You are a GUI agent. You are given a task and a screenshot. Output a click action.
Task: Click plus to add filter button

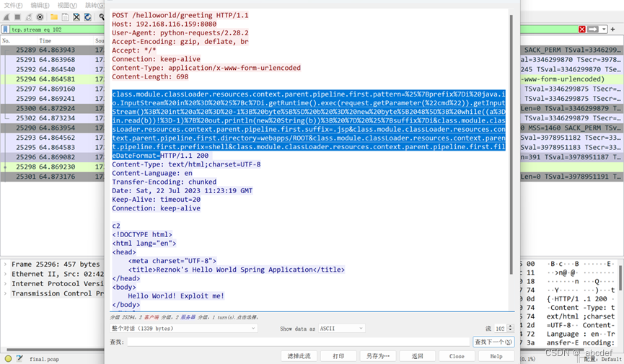[x=613, y=29]
